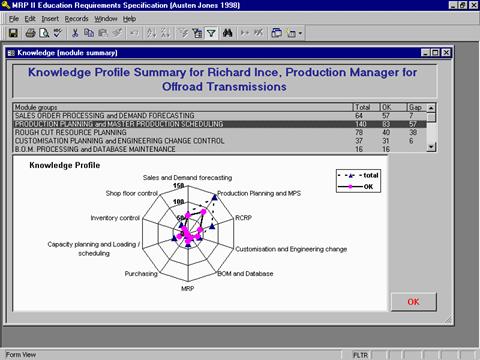This screenshot has height=360, width=480.
Task: Click the Purchasing chart label
Action: click(x=141, y=274)
